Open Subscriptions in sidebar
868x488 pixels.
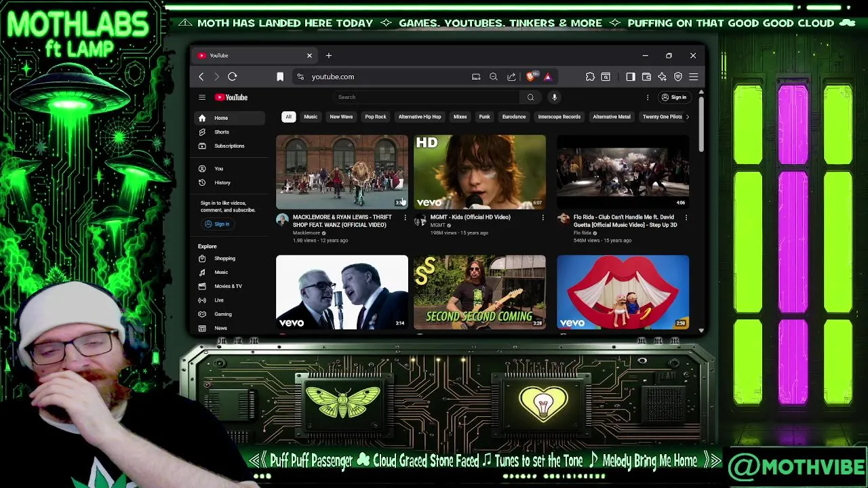(229, 146)
